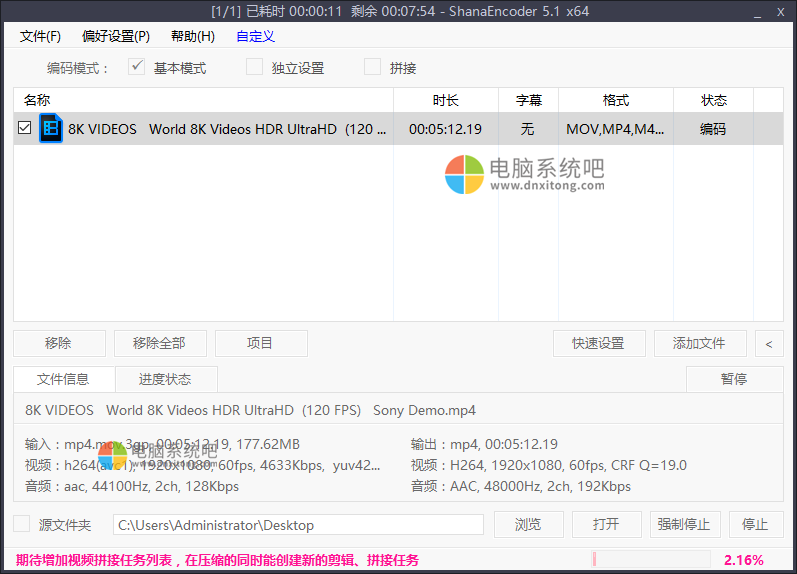Click the 输出:mp4, 00:05:12.19 text

[484, 444]
